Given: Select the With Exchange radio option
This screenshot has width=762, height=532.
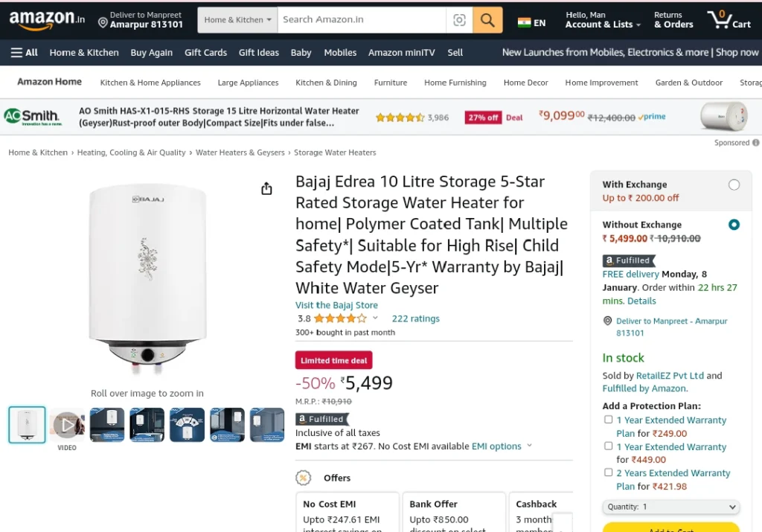Looking at the screenshot, I should (734, 185).
